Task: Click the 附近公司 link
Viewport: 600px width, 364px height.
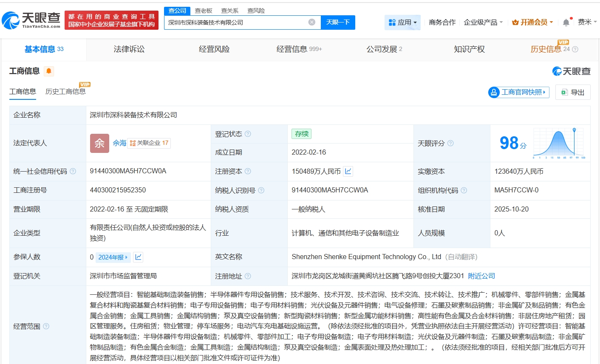Action: [x=481, y=276]
